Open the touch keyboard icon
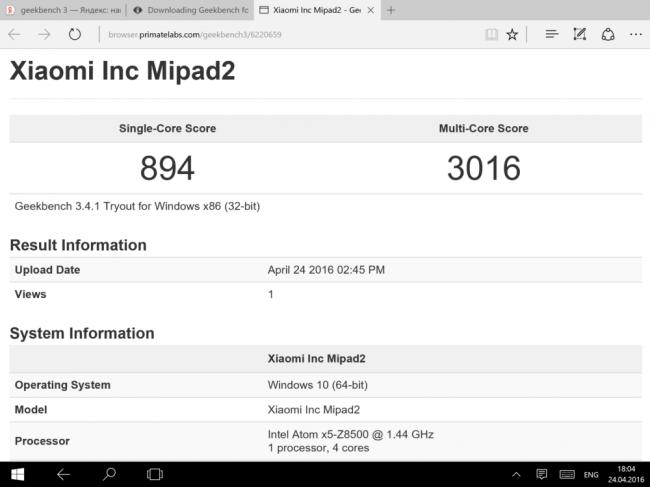This screenshot has height=487, width=650. 567,474
